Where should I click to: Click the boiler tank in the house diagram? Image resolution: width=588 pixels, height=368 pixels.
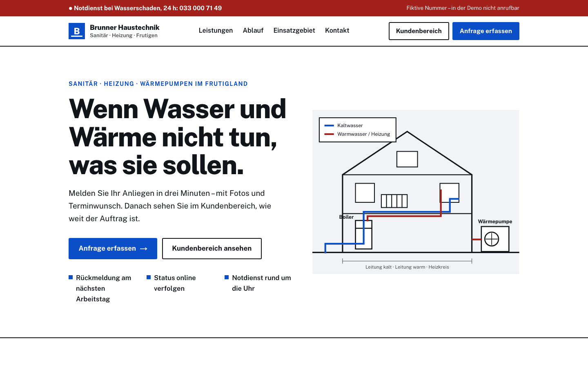click(363, 235)
